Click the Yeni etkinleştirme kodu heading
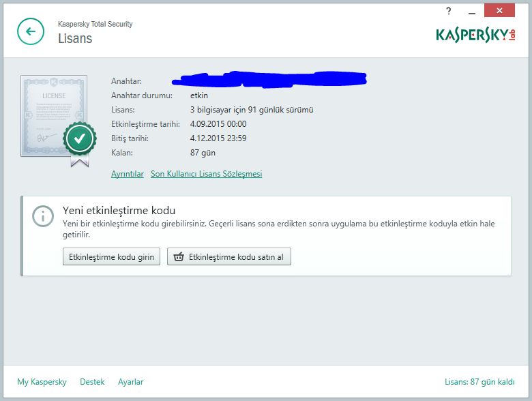The height and width of the screenshot is (401, 532). pyautogui.click(x=119, y=210)
